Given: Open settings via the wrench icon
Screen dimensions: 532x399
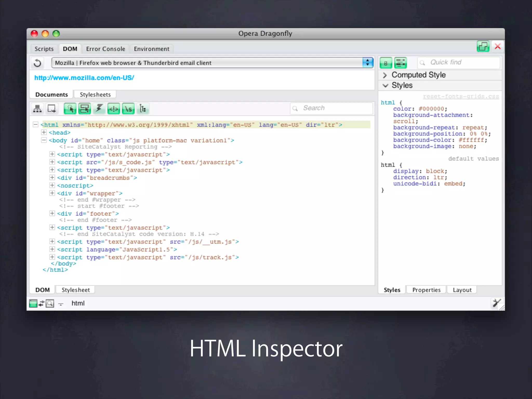Looking at the screenshot, I should 496,303.
